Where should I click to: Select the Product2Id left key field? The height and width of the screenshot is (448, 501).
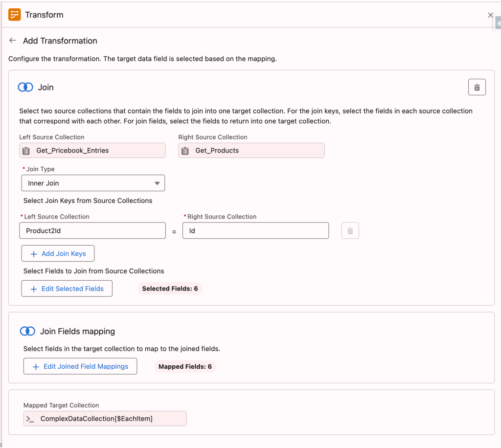(x=92, y=230)
